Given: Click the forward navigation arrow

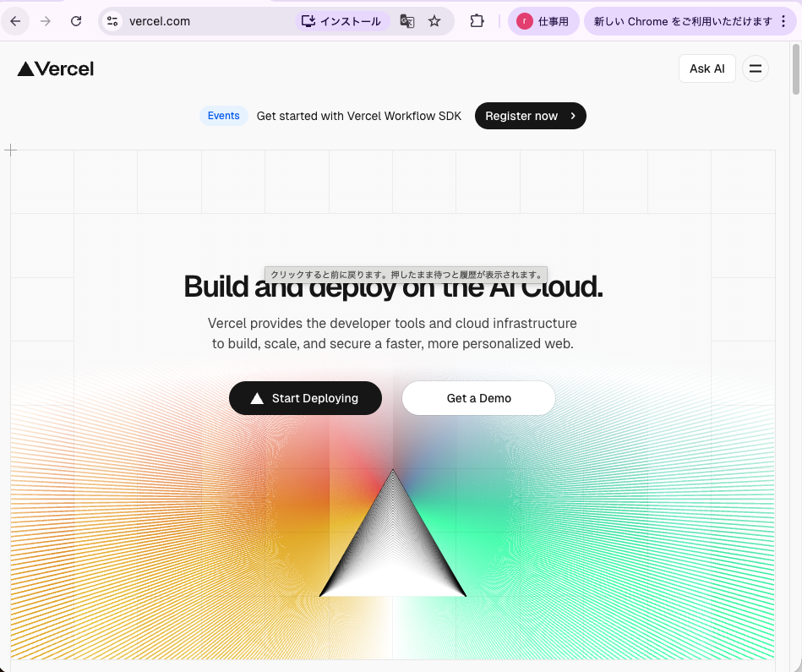Looking at the screenshot, I should (x=46, y=21).
